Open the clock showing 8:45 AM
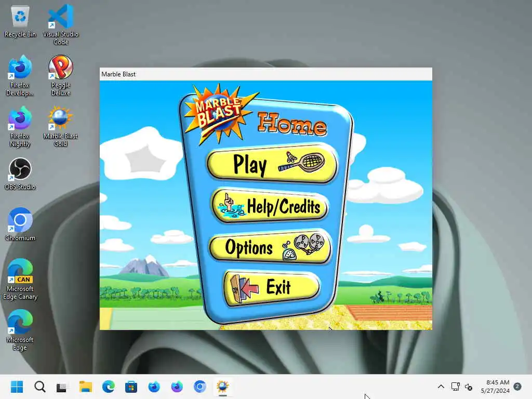532x399 pixels. [x=495, y=387]
